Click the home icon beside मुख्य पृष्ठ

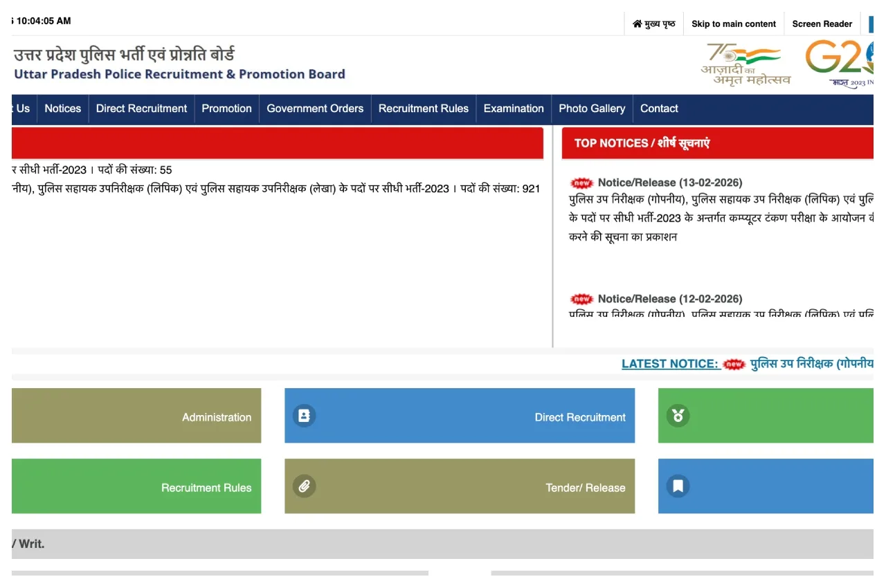tap(637, 24)
